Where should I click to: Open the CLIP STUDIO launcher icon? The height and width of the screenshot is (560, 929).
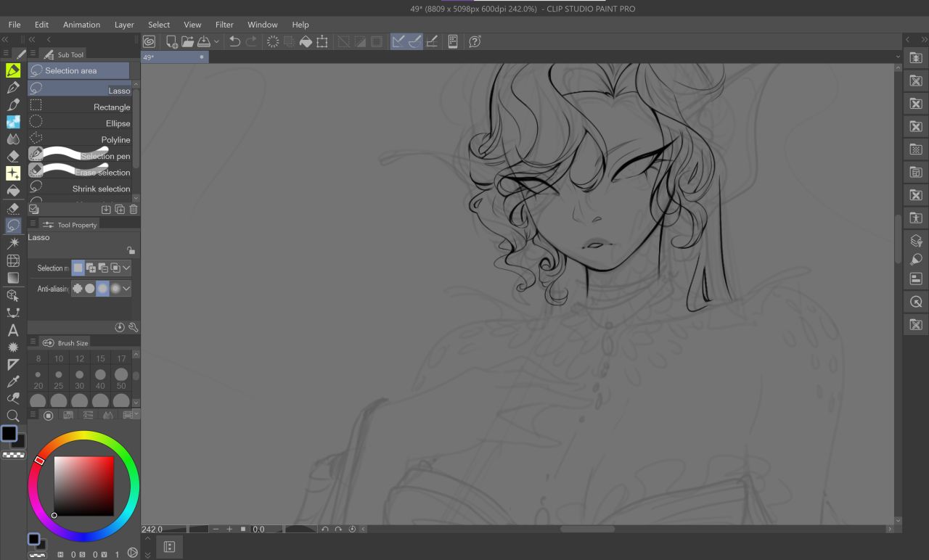[x=149, y=42]
